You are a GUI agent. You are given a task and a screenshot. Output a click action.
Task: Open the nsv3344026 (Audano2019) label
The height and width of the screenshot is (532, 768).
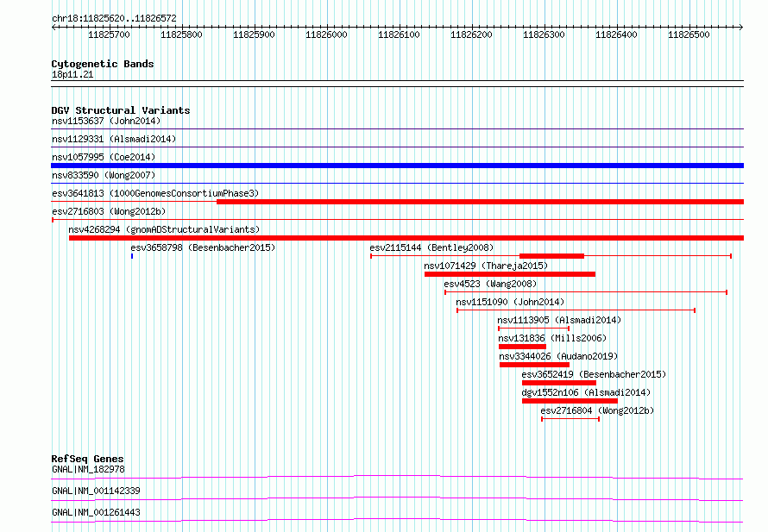[558, 356]
